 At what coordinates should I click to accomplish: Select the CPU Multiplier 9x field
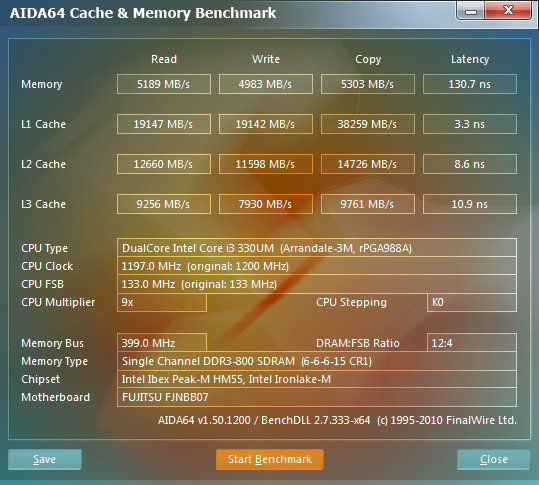[162, 302]
